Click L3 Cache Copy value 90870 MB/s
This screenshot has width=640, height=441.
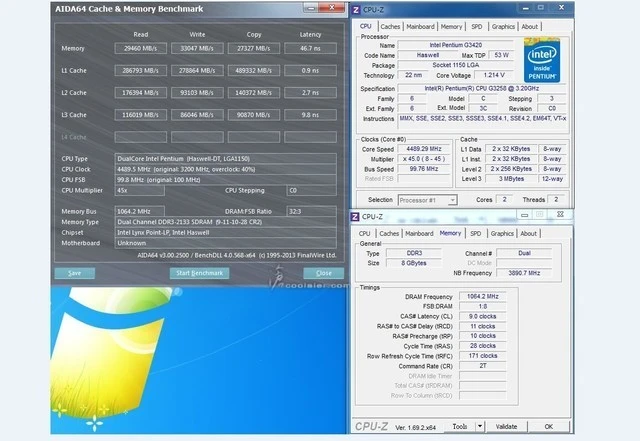tap(253, 115)
